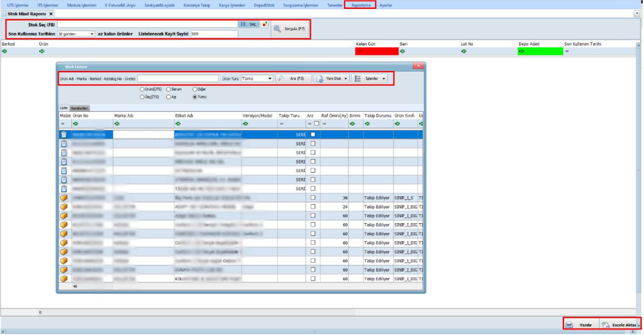644x335 pixels.
Task: Open the 30 günden days dropdown
Action: click(x=92, y=34)
